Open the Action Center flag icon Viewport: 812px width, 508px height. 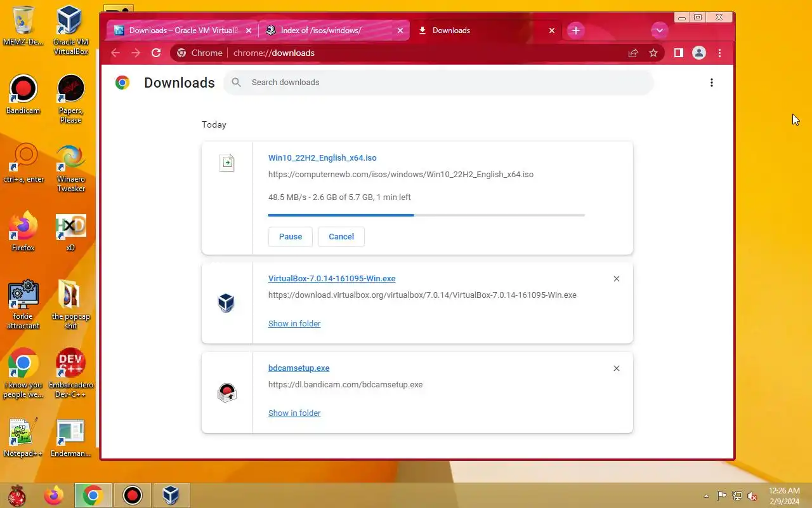[x=722, y=496]
